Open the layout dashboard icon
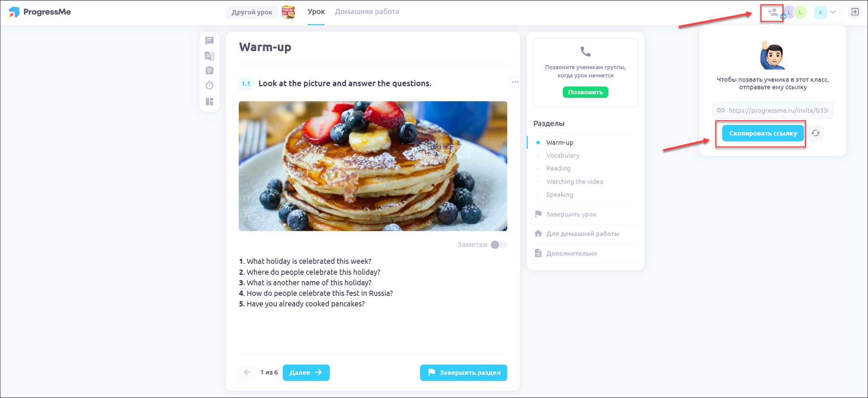This screenshot has height=398, width=868. [209, 102]
